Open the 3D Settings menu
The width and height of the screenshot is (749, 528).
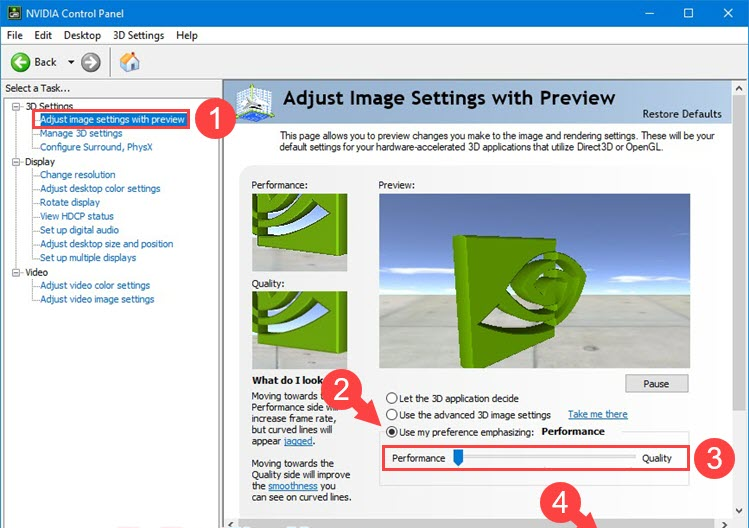click(138, 35)
